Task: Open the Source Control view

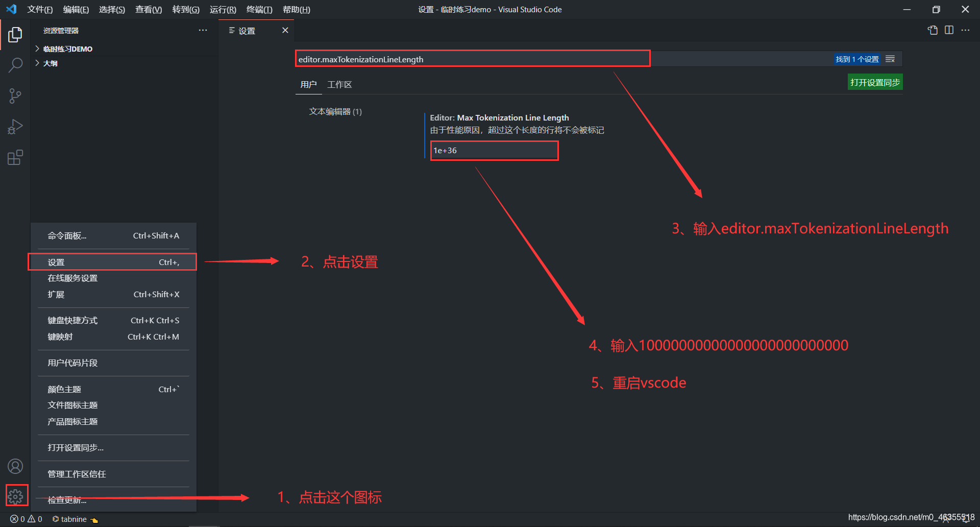Action: tap(15, 96)
